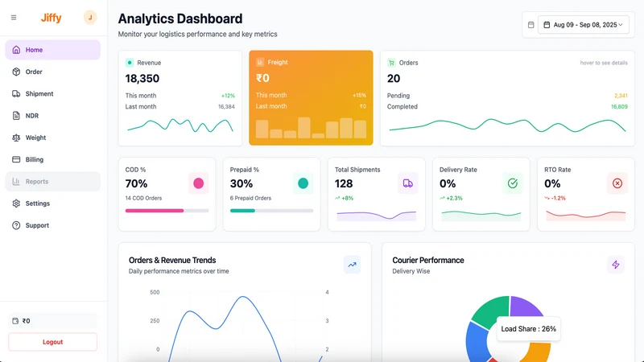This screenshot has width=644, height=362.
Task: Click the wallet icon next to ₹0
Action: [x=15, y=321]
